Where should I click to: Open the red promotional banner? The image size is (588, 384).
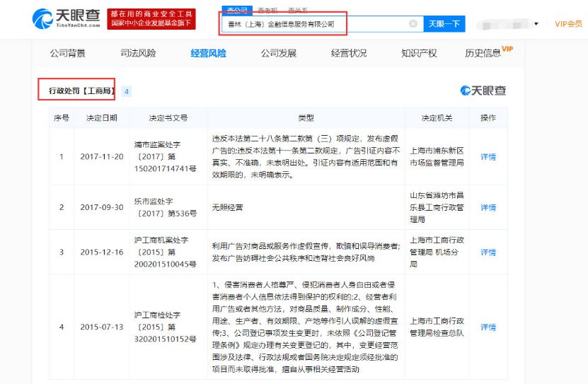[151, 18]
